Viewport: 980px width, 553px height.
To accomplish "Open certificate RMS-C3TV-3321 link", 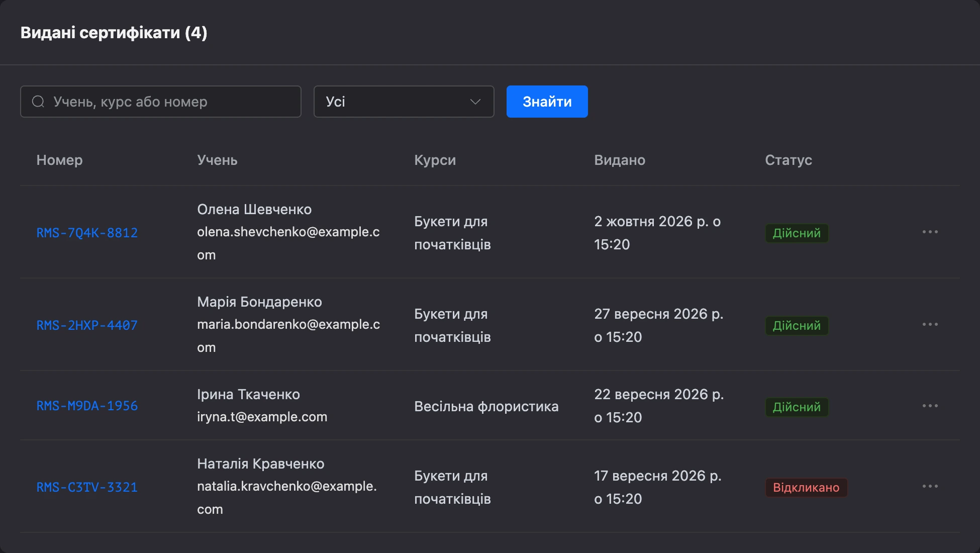I will pos(87,487).
